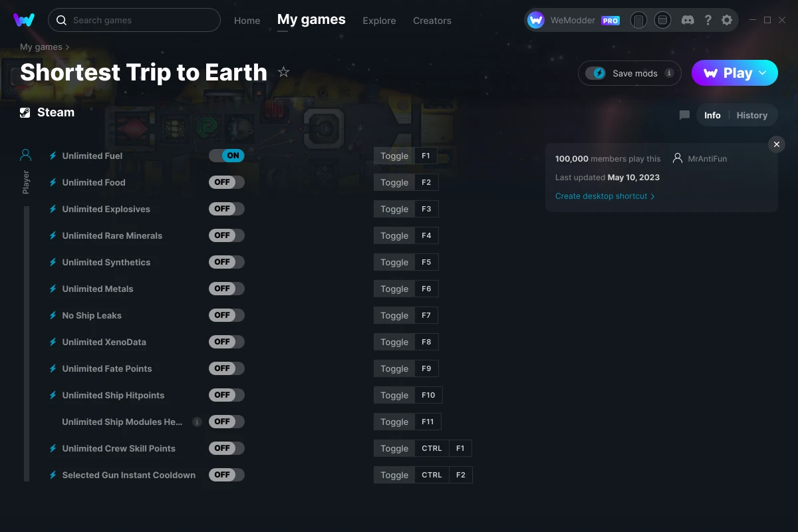Show info for Unlimited Ship Modules Health

(x=197, y=422)
